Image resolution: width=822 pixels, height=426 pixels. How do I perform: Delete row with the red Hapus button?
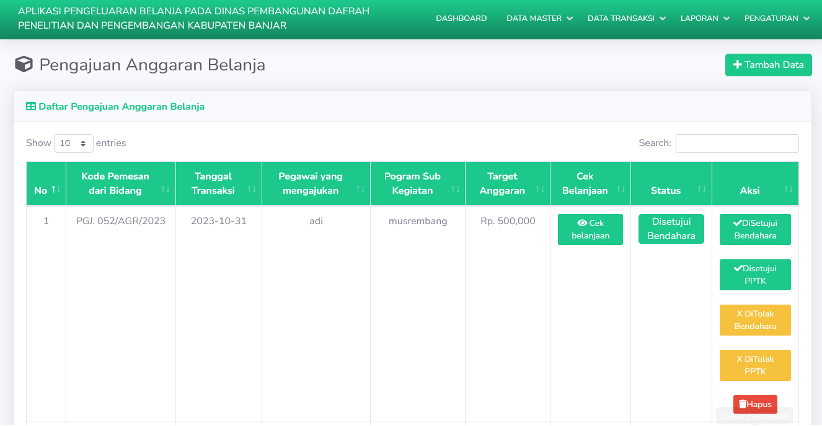[x=755, y=404]
